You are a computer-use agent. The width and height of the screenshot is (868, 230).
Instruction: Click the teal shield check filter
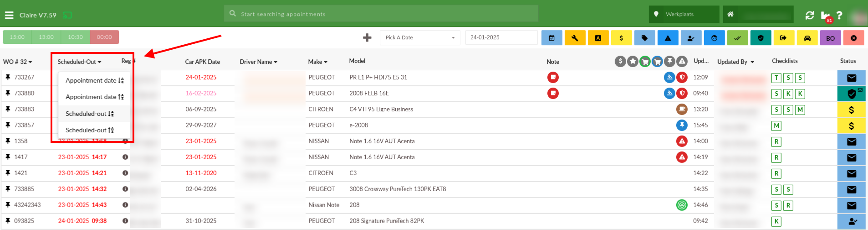click(761, 38)
